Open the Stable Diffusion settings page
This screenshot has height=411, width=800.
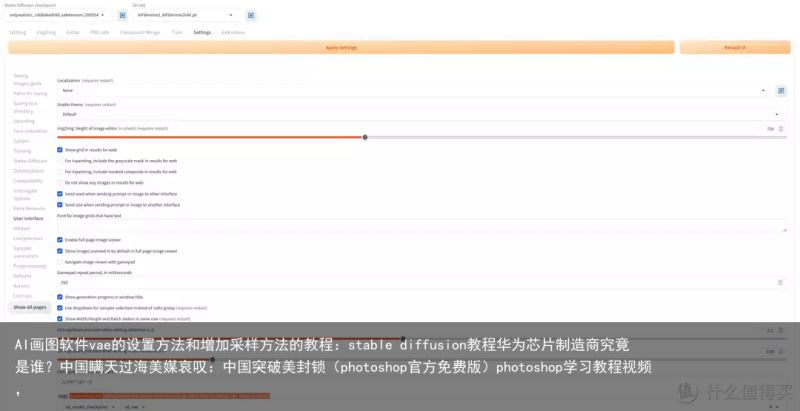(x=30, y=161)
